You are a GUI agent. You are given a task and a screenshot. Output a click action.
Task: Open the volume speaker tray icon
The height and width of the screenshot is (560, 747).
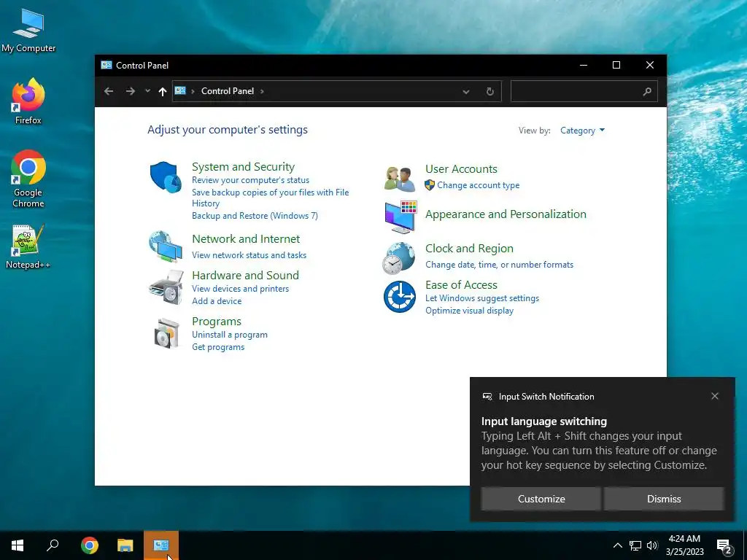click(652, 545)
